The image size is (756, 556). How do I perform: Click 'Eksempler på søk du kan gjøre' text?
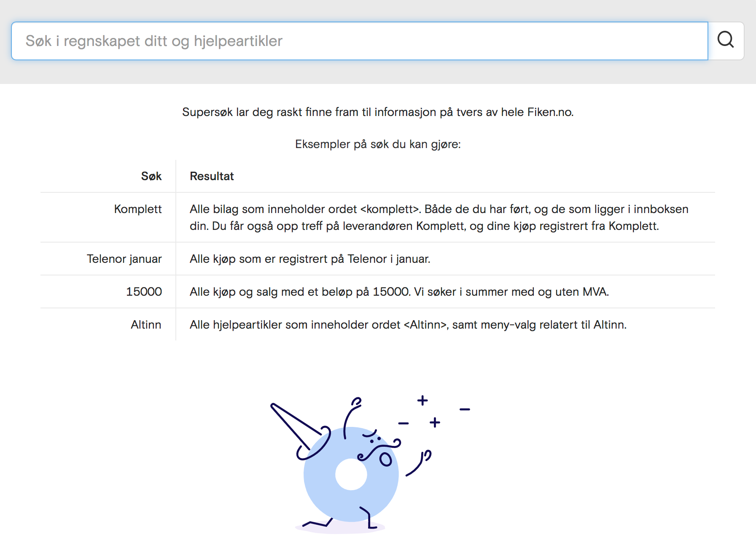pos(378,144)
